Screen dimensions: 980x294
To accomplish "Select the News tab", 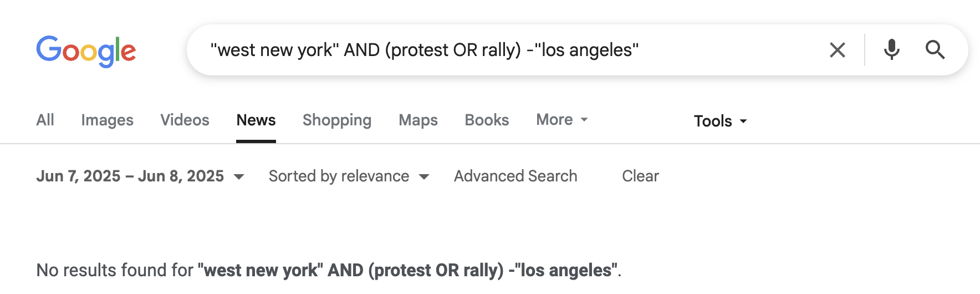I will click(256, 120).
